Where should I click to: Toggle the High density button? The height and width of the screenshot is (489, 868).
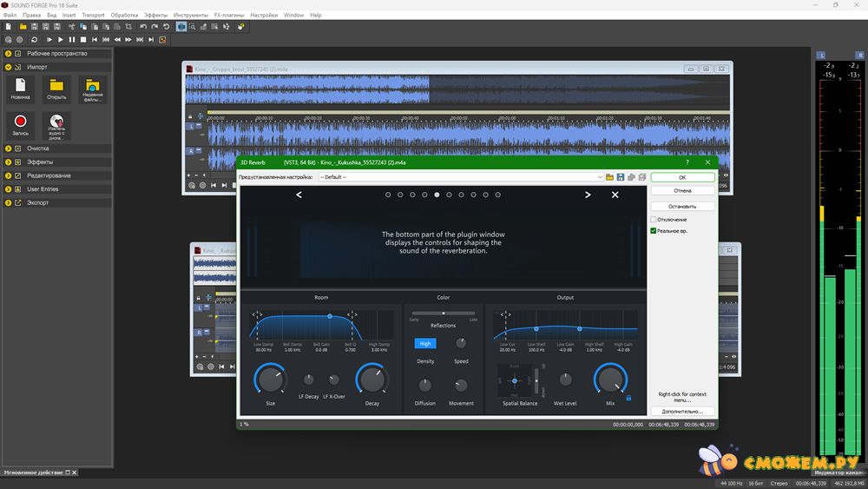pyautogui.click(x=425, y=344)
